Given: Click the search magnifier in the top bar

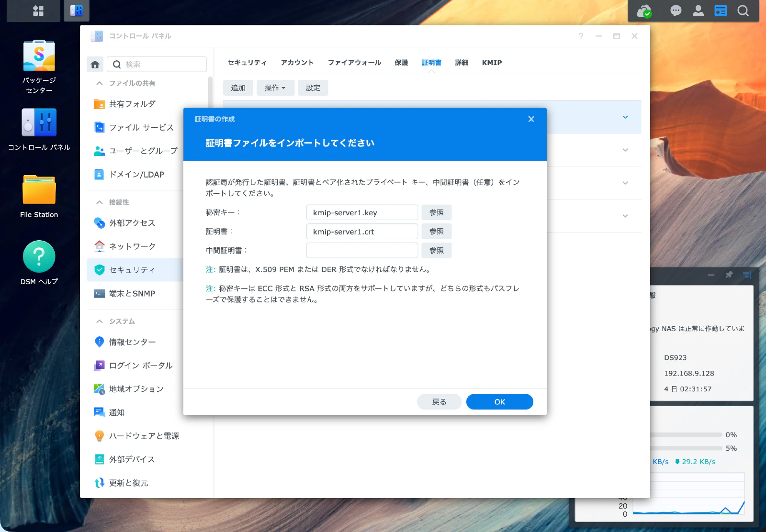Looking at the screenshot, I should tap(743, 10).
